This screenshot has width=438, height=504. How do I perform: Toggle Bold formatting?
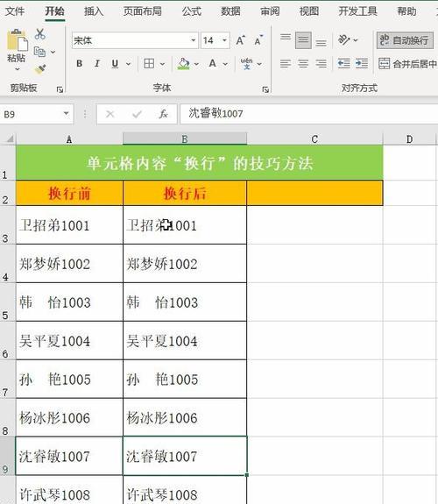(x=80, y=64)
